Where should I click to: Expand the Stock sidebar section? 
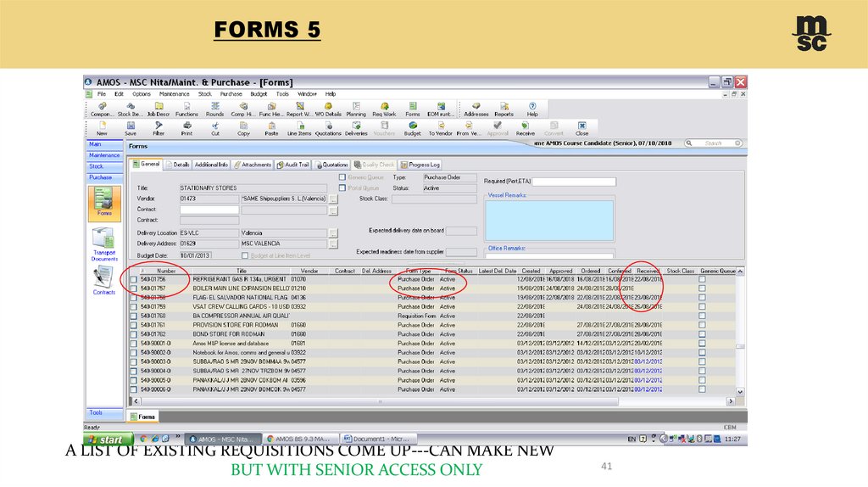pos(104,166)
